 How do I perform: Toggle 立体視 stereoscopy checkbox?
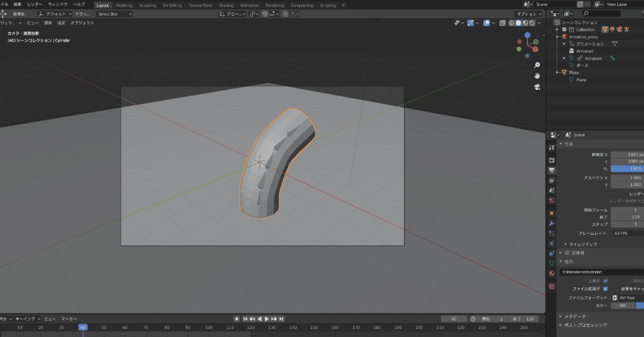tap(567, 252)
